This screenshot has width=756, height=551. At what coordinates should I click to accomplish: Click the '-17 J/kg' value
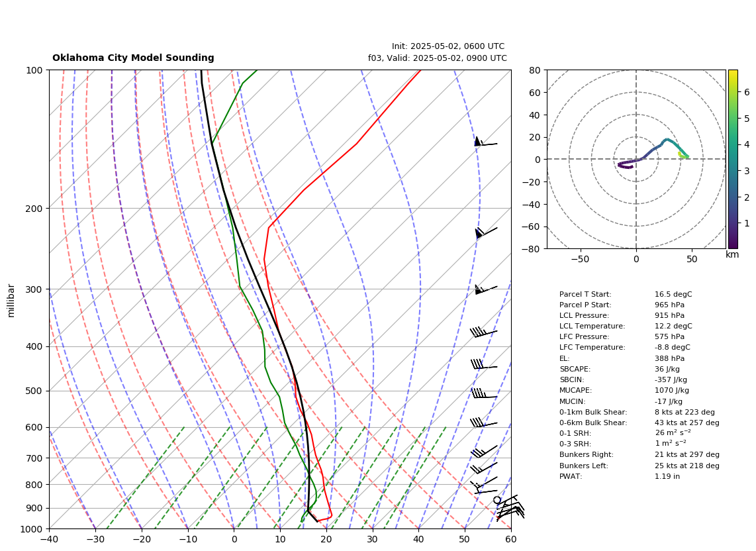pos(669,401)
